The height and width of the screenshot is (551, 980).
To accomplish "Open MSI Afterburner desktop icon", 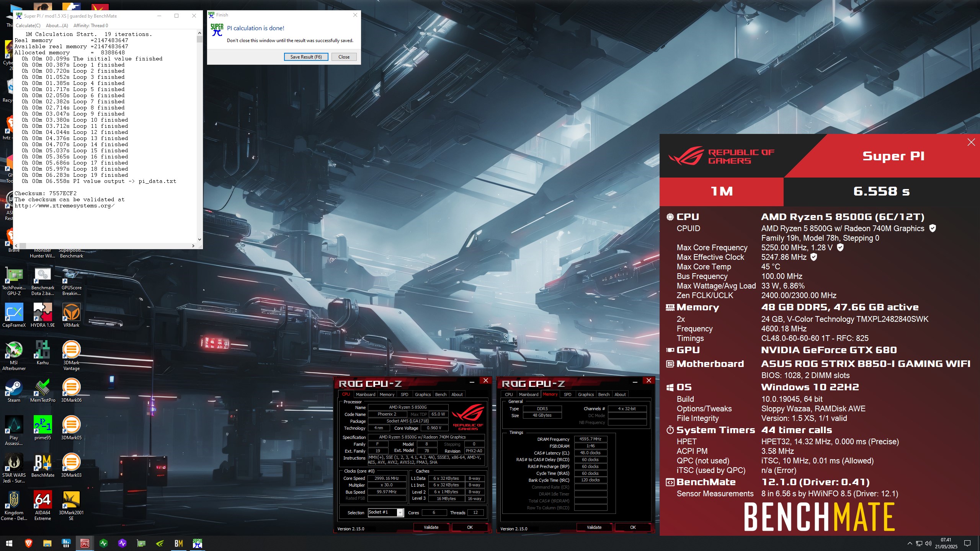I will click(x=14, y=355).
